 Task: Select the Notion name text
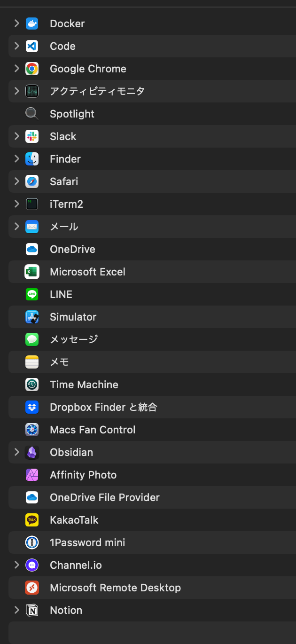click(x=66, y=610)
